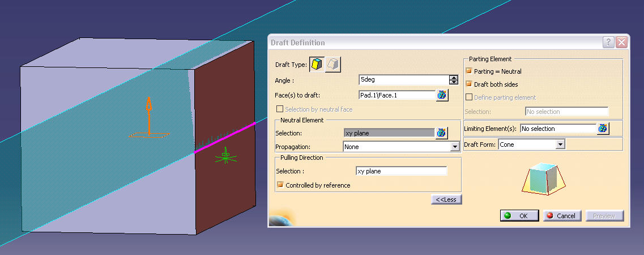Click the Face(s) to draft field

pos(396,95)
